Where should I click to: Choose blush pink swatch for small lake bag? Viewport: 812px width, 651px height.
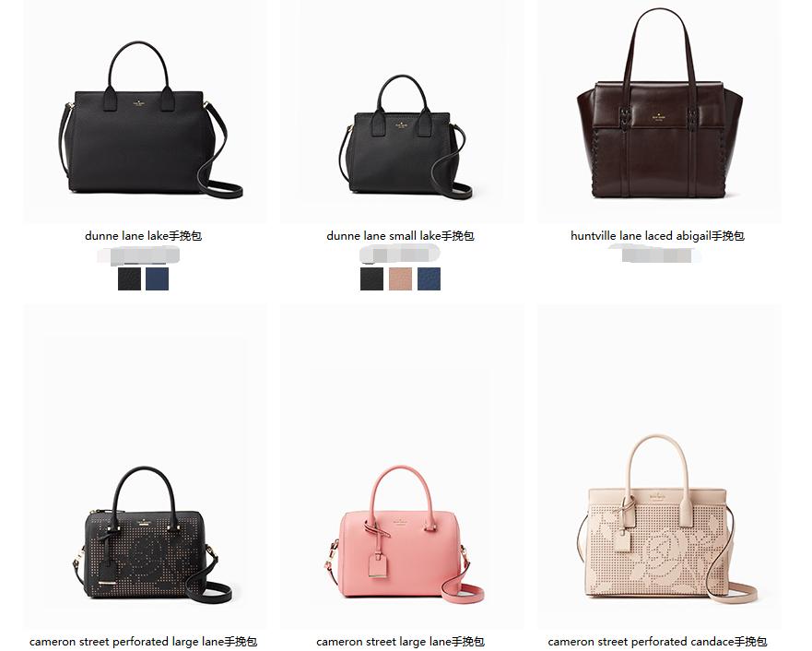click(400, 278)
